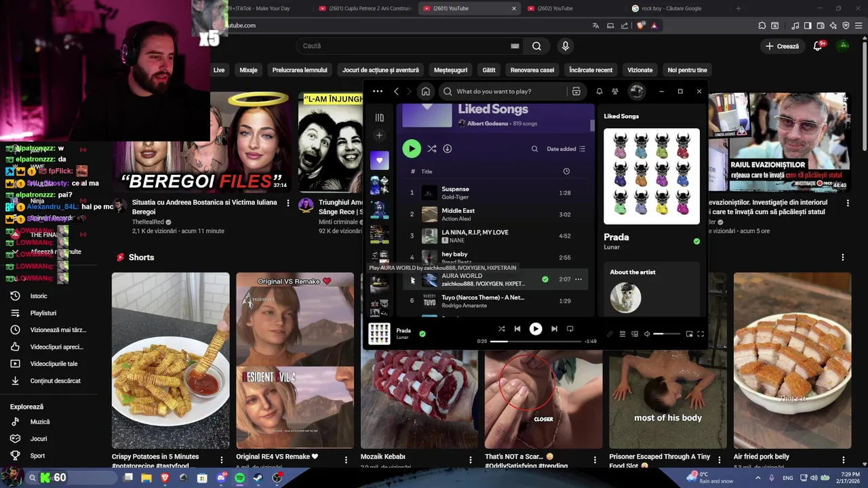Click the Prada album art in player bar
868x488 pixels.
pos(379,333)
